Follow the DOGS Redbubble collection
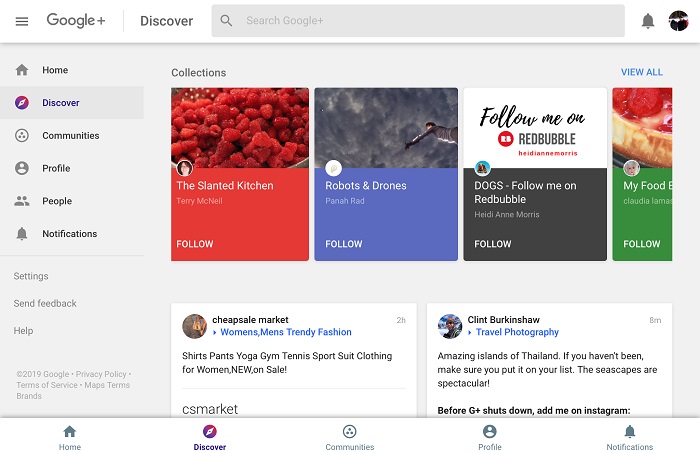This screenshot has height=453, width=700. point(493,244)
